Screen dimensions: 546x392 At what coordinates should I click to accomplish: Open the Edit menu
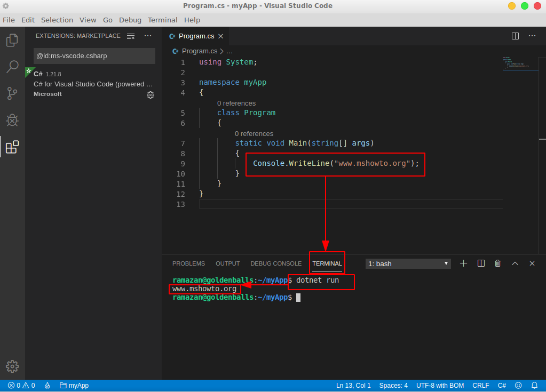(28, 20)
